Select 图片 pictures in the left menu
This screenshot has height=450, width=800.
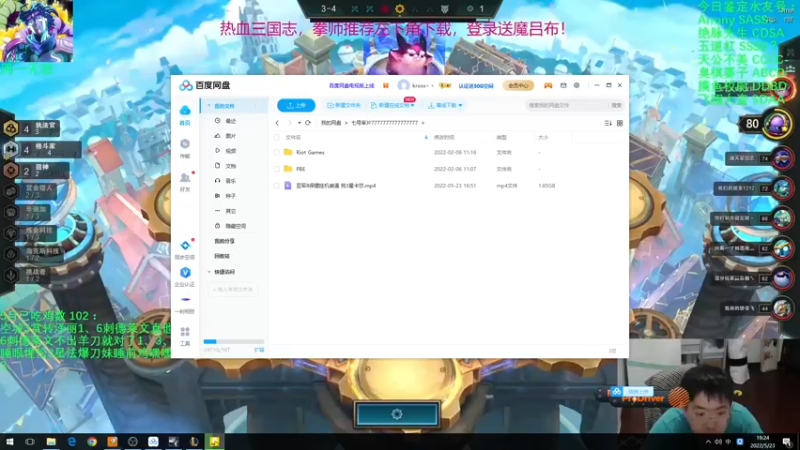(231, 136)
